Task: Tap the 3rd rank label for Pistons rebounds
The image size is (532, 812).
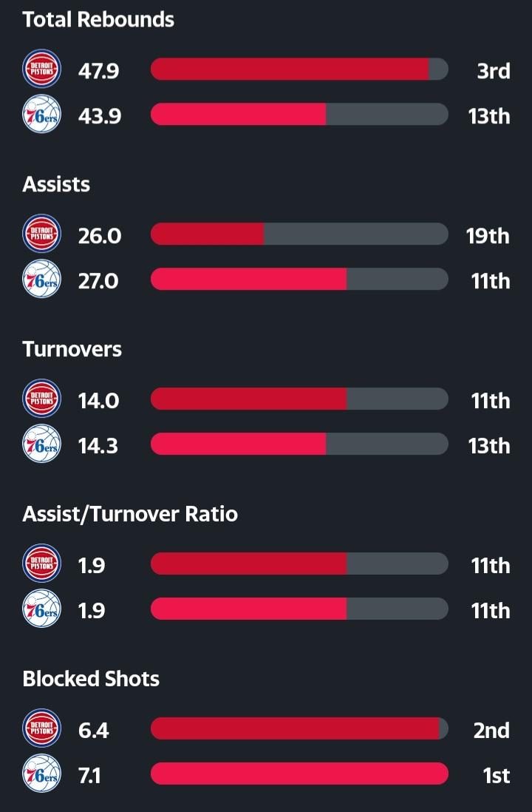Action: tap(493, 71)
